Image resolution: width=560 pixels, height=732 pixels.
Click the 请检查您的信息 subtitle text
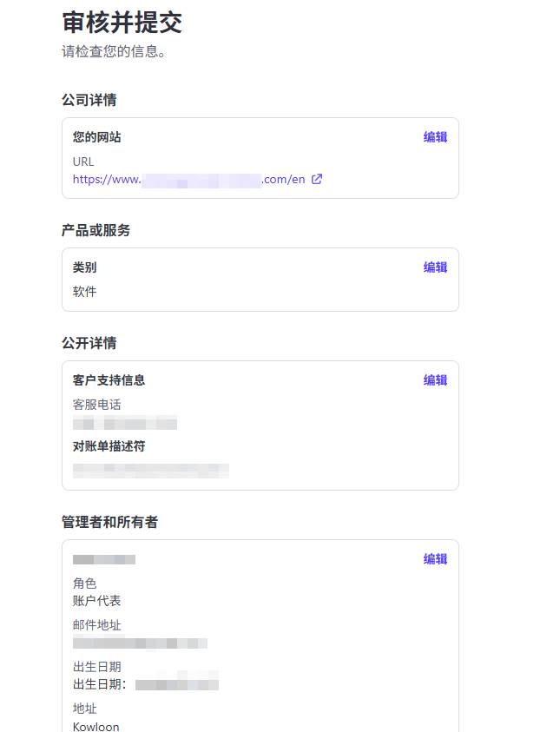pyautogui.click(x=114, y=51)
